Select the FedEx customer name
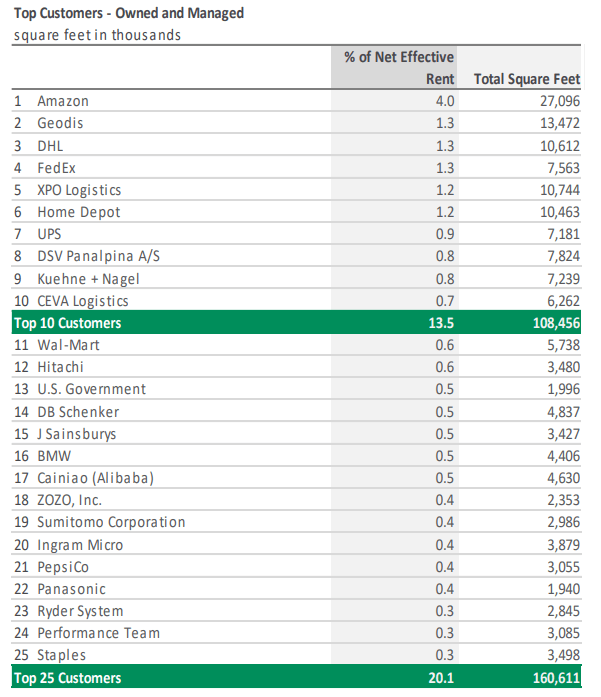 [56, 168]
